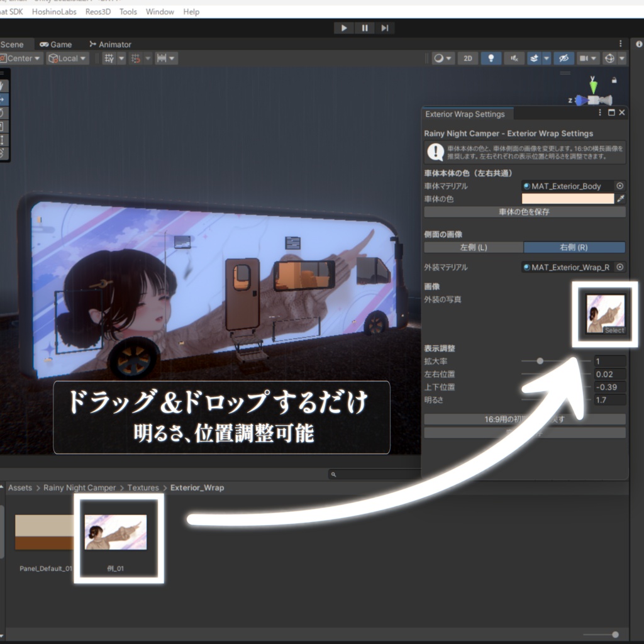The height and width of the screenshot is (644, 644).
Task: Toggle scene effects skybox button
Action: coord(535,58)
